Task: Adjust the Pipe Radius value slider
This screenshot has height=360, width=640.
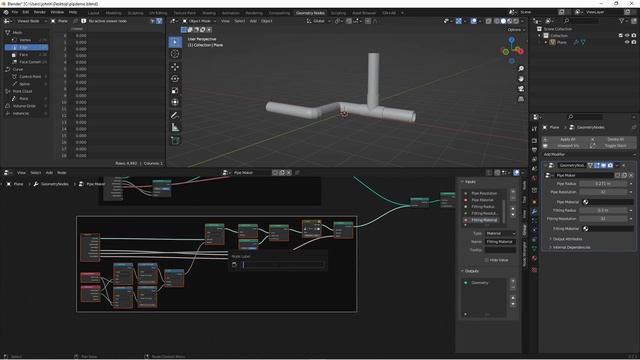Action: 603,184
